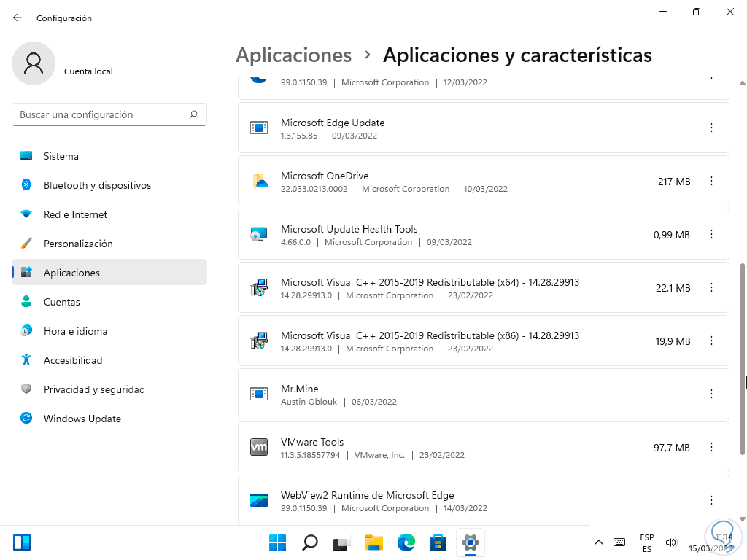Open options for WebView2 Runtime
This screenshot has width=747, height=560.
[711, 500]
